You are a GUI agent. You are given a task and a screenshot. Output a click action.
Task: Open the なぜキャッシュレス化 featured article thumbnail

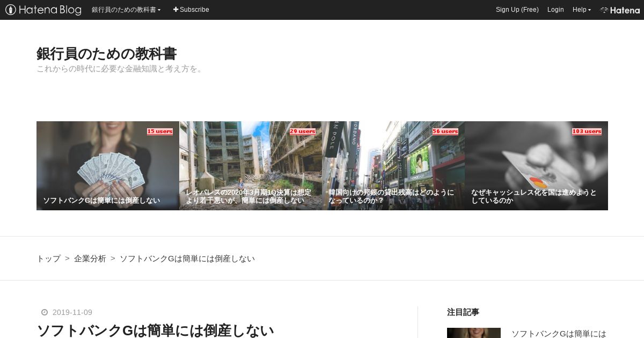[x=536, y=166]
